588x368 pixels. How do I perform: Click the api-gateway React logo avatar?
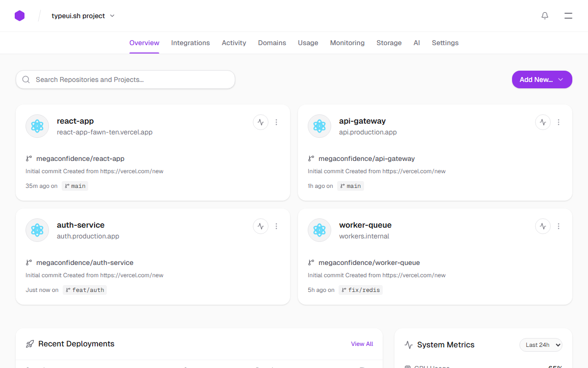[319, 126]
